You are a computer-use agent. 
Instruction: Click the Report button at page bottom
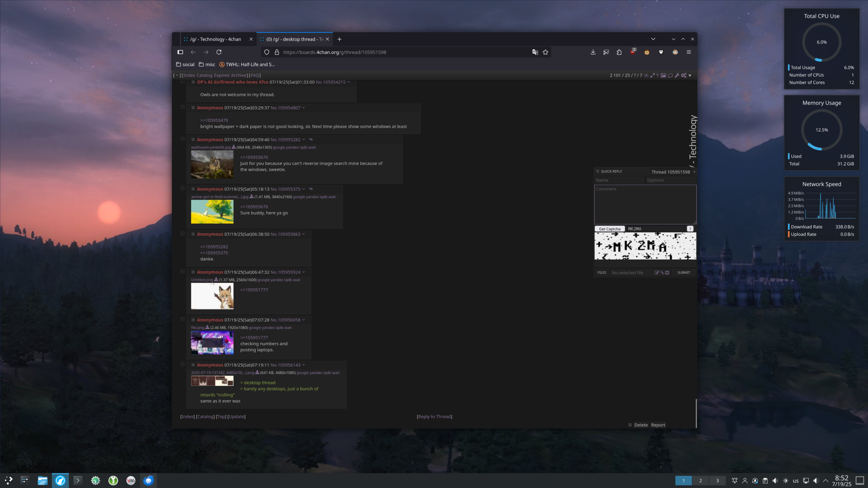658,425
